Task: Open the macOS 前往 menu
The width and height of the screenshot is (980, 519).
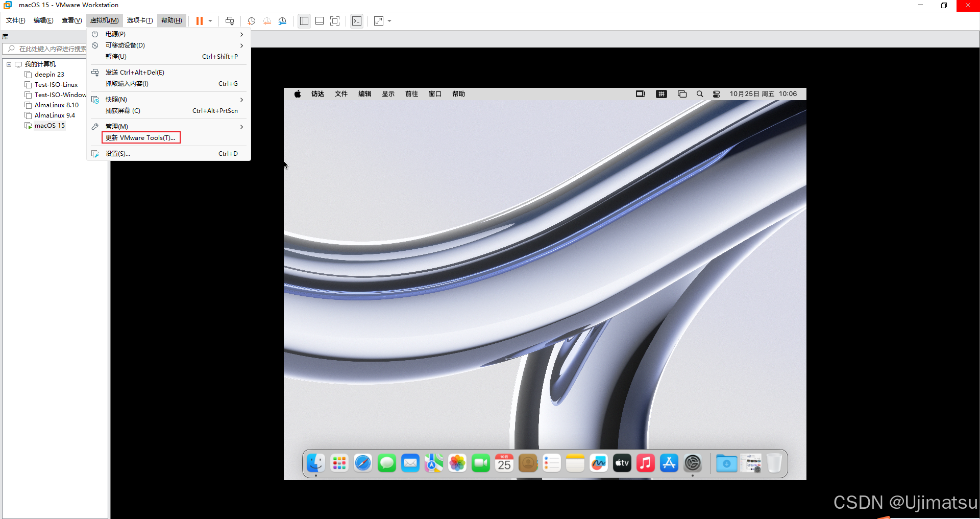Action: coord(411,94)
